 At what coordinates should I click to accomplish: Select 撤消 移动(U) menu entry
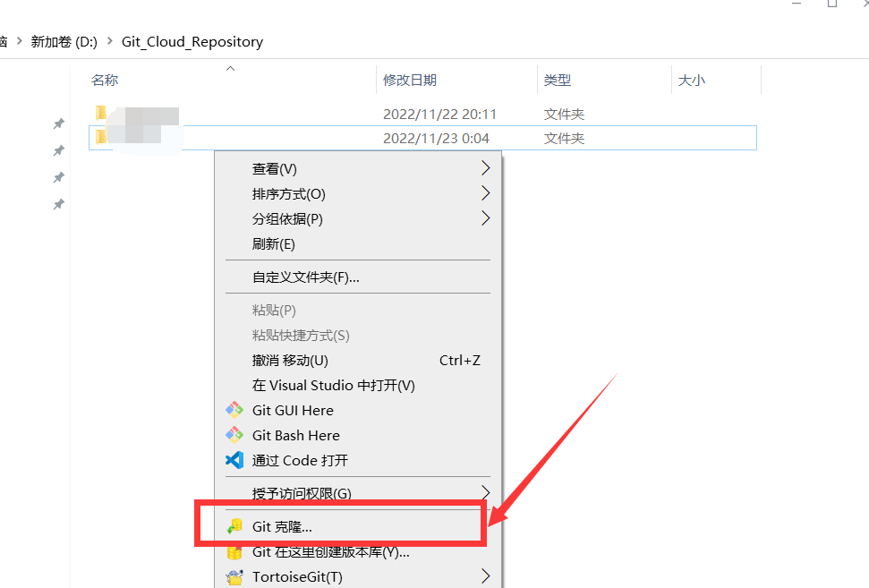click(290, 360)
